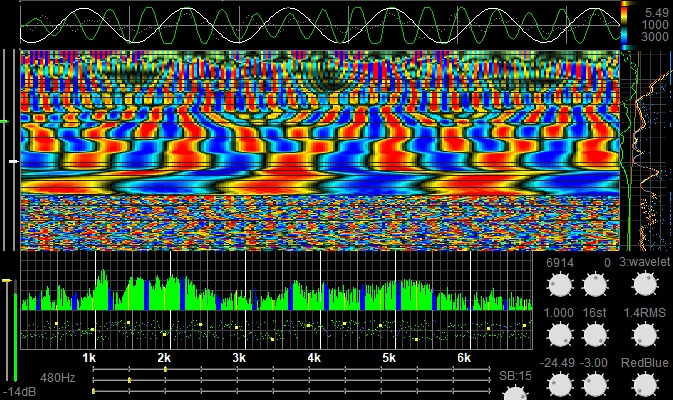The image size is (673, 400).
Task: Click the -24.49 value label
Action: (x=558, y=363)
